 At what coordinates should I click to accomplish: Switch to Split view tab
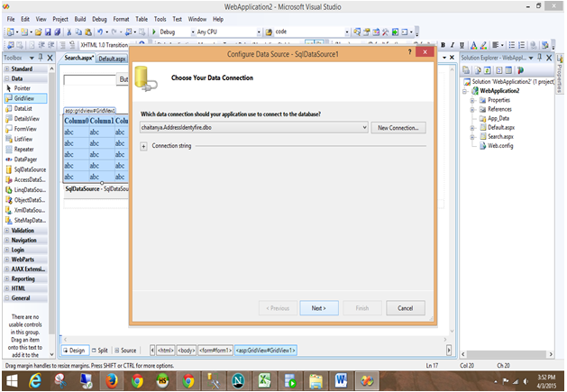click(x=100, y=350)
